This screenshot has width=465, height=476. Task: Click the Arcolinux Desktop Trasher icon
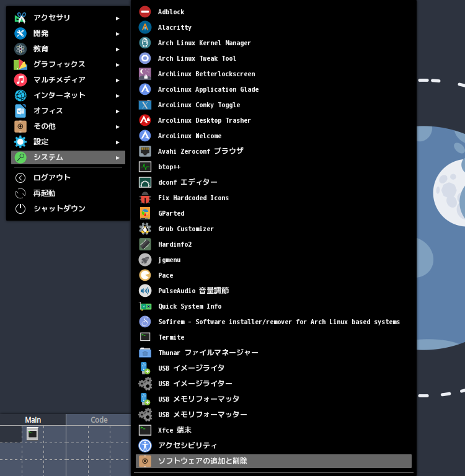(145, 120)
